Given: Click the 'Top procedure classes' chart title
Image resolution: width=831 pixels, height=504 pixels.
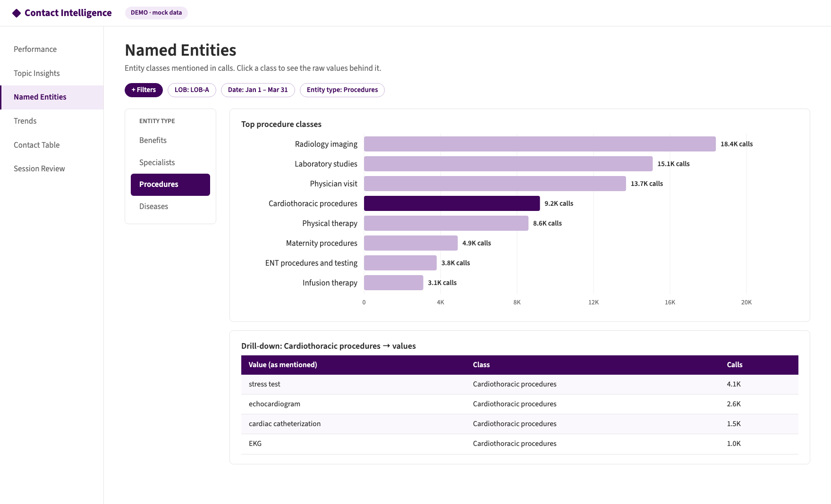Looking at the screenshot, I should (281, 125).
